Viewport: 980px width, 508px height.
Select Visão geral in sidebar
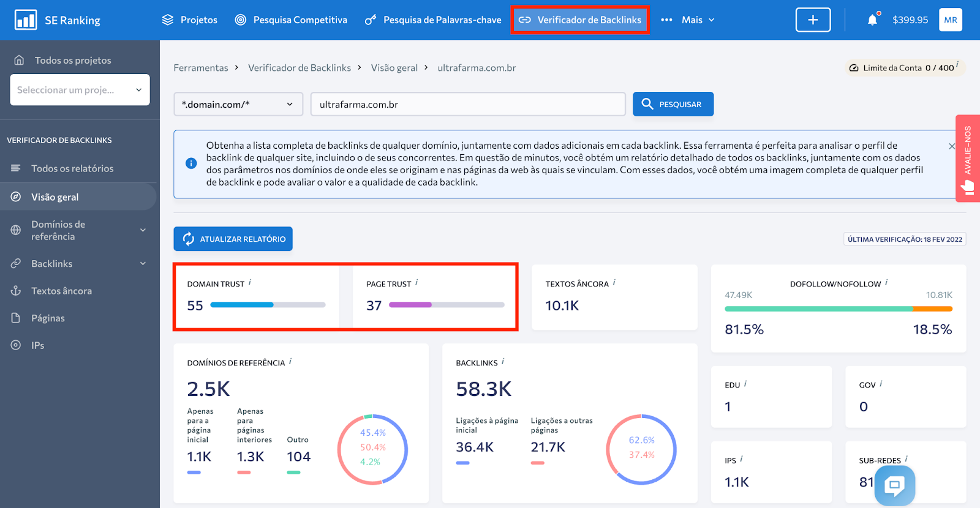point(78,197)
